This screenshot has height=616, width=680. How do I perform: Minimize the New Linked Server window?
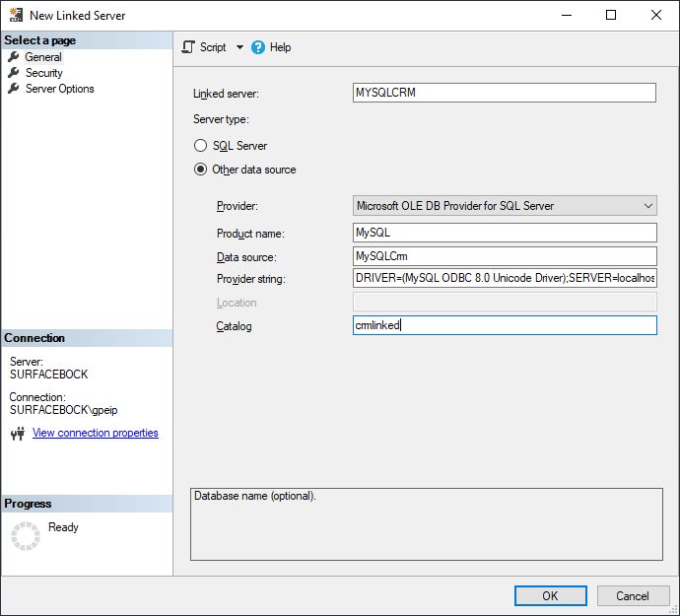point(567,15)
